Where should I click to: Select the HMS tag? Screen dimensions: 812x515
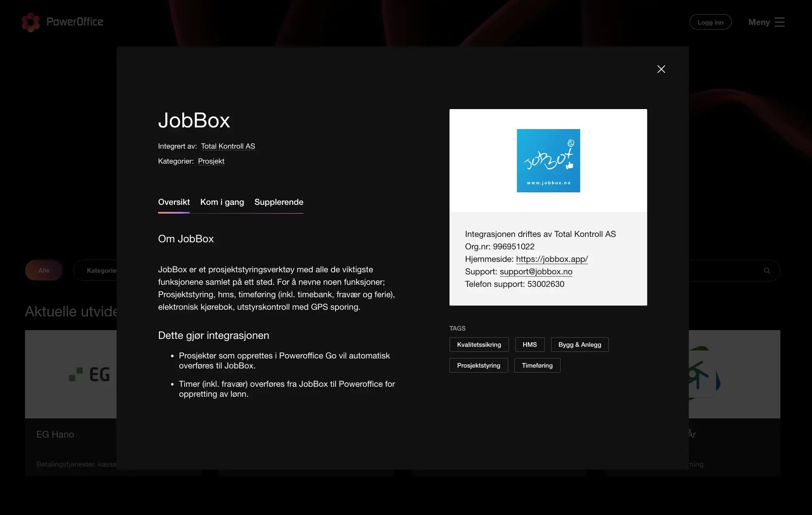click(x=530, y=345)
